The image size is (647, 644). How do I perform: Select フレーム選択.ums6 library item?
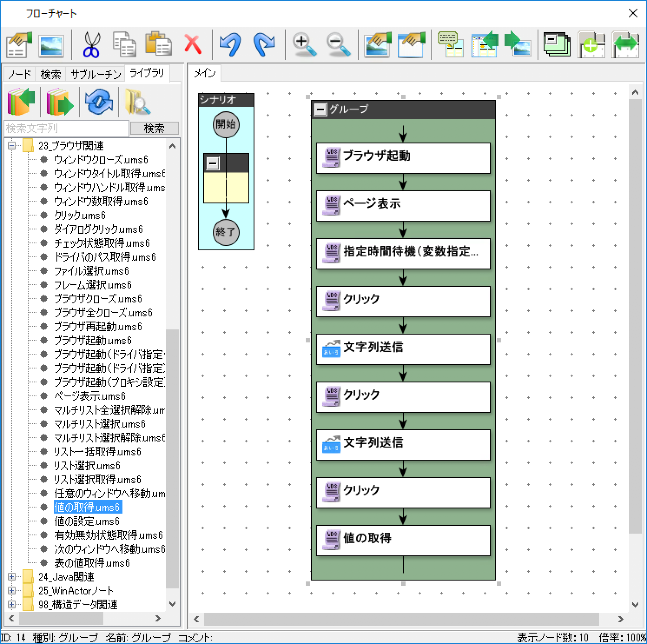tap(92, 285)
